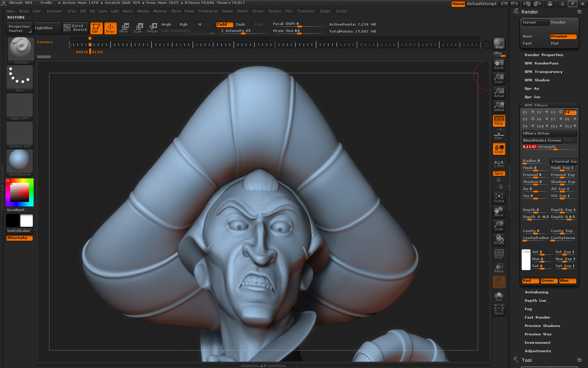
Task: Adjust the Focal Shift slider
Action: 299,24
